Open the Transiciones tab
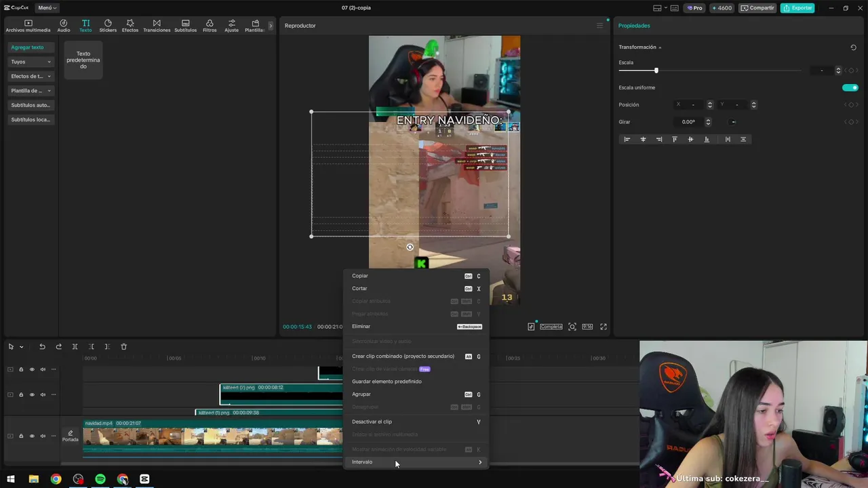The image size is (868, 488). (x=157, y=26)
